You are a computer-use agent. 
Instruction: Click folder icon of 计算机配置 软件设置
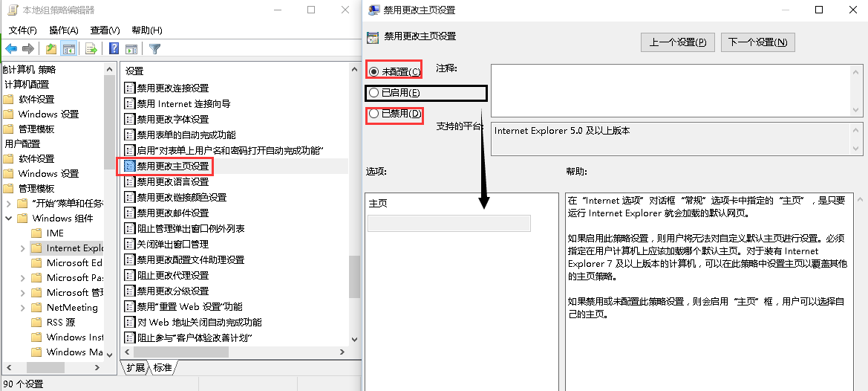point(8,99)
